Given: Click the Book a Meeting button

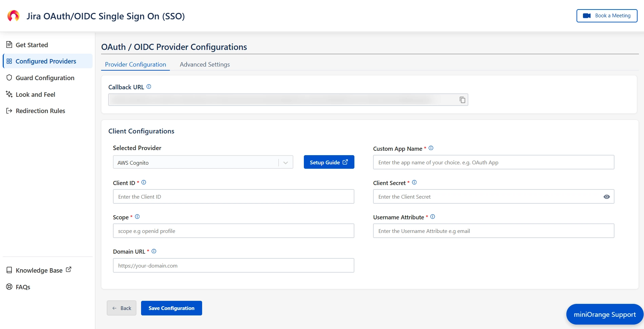Looking at the screenshot, I should 607,16.
